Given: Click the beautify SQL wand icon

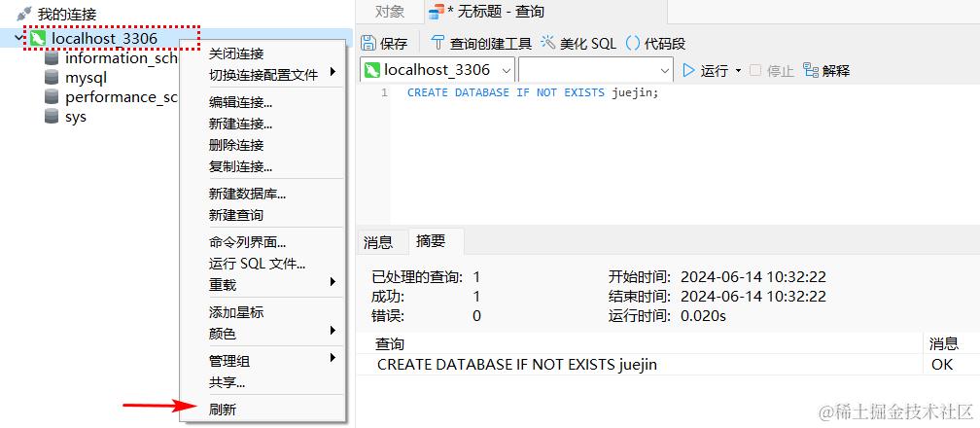Looking at the screenshot, I should [548, 43].
